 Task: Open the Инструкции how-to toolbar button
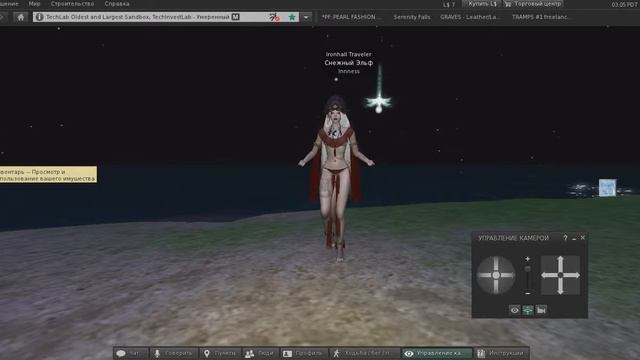click(501, 353)
